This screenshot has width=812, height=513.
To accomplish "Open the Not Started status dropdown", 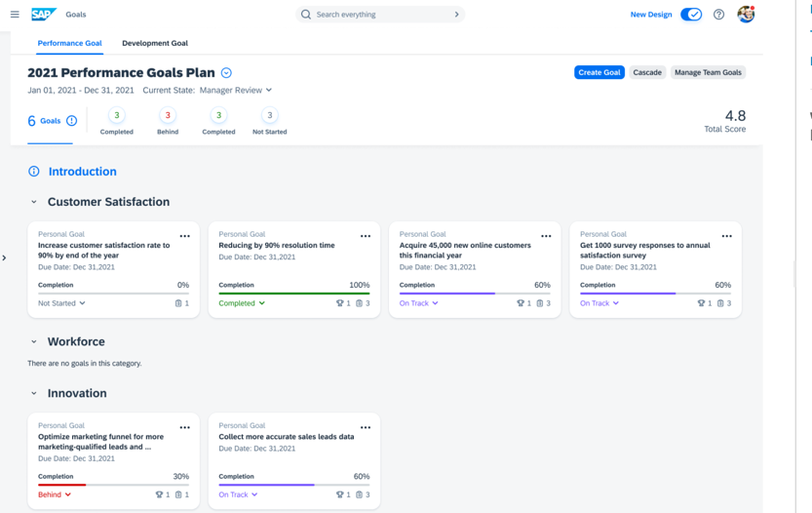I will coord(61,303).
